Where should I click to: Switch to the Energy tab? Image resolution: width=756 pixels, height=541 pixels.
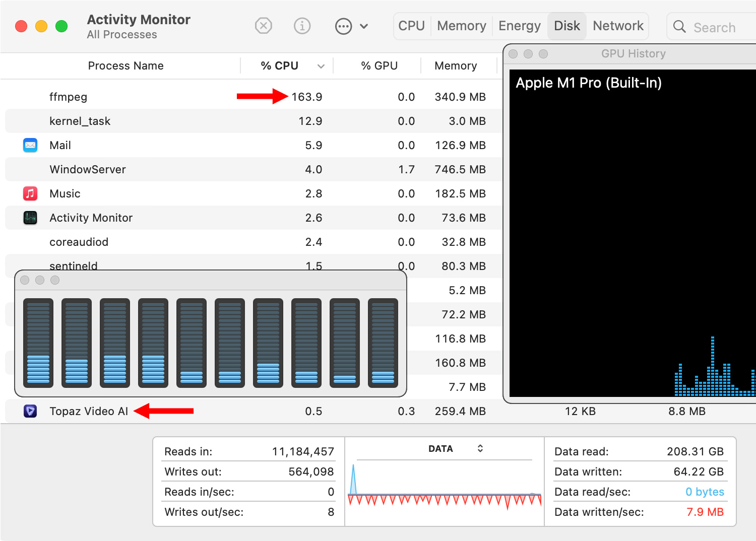pos(520,26)
